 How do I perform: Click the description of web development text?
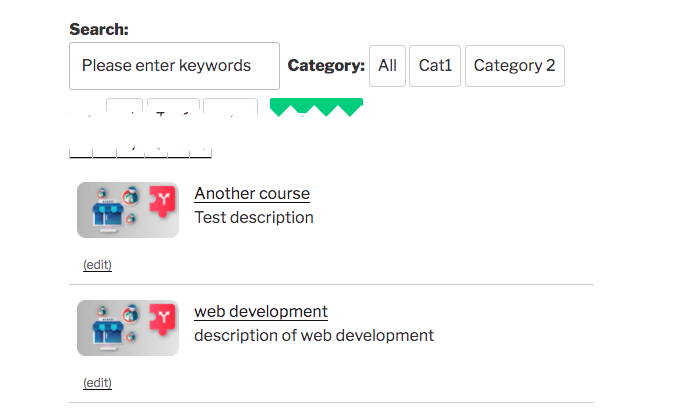314,335
